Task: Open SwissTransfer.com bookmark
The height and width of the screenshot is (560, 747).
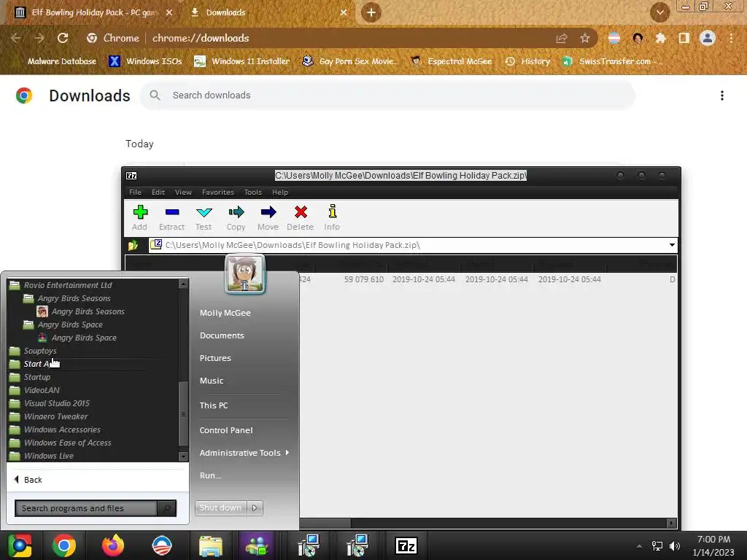Action: pos(611,61)
